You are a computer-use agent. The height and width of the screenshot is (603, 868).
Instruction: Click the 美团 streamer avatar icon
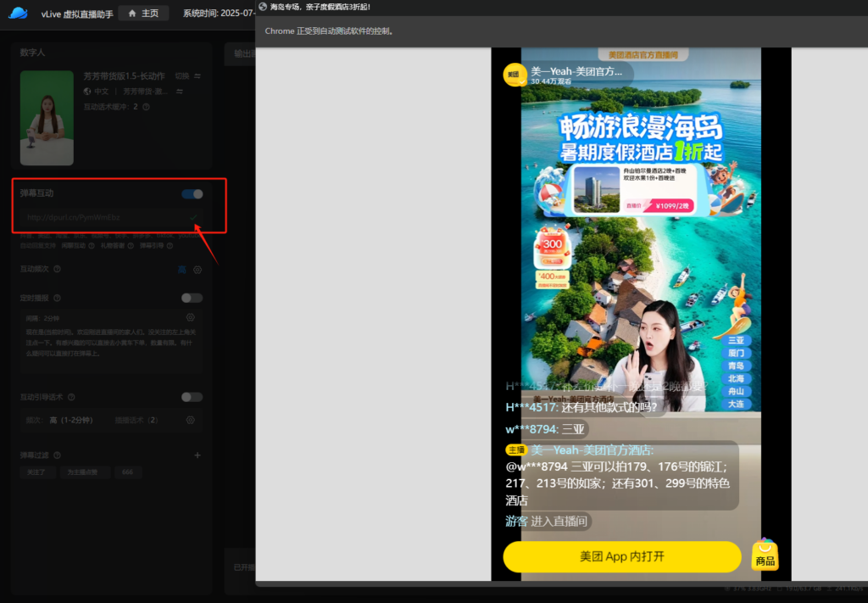pyautogui.click(x=514, y=75)
